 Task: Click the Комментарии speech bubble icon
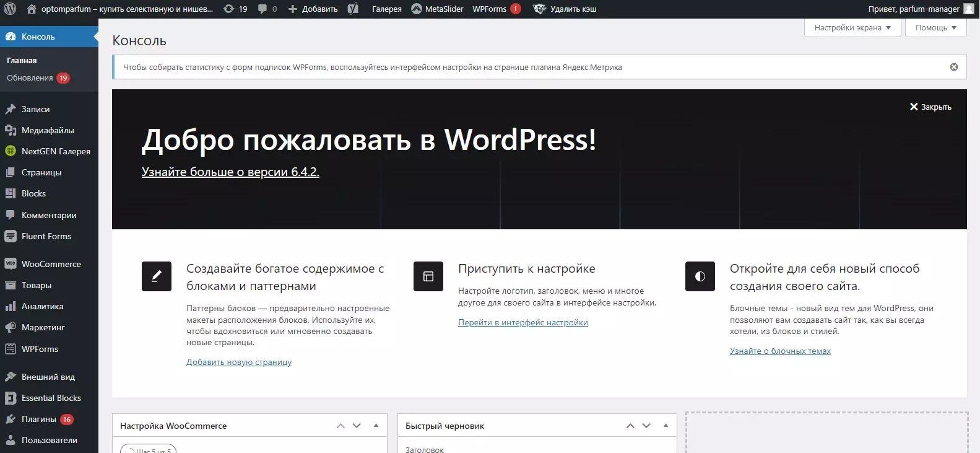point(11,215)
